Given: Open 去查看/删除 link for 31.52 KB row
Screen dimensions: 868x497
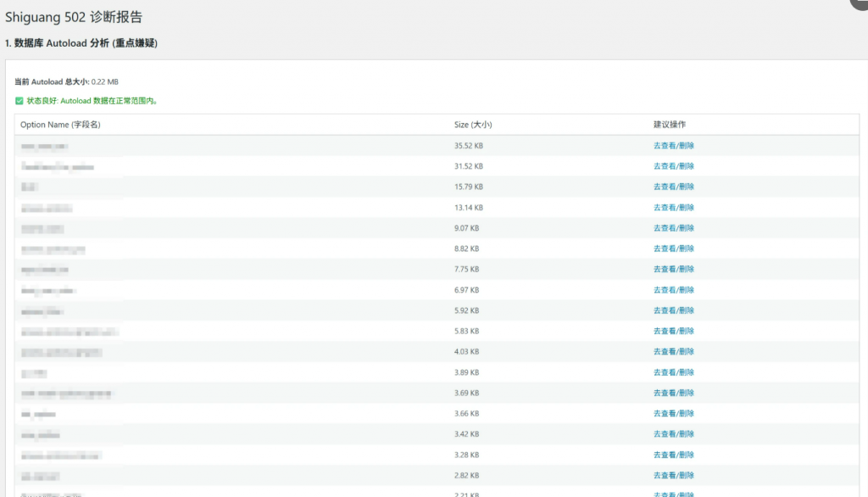Looking at the screenshot, I should point(673,166).
